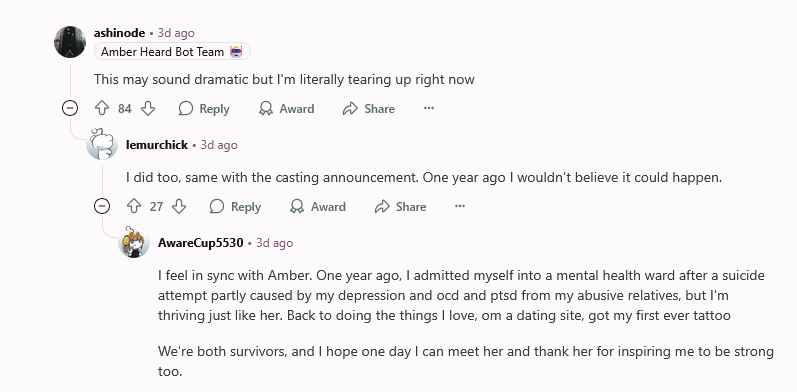Open more options on lemurchick's comment

pos(460,206)
